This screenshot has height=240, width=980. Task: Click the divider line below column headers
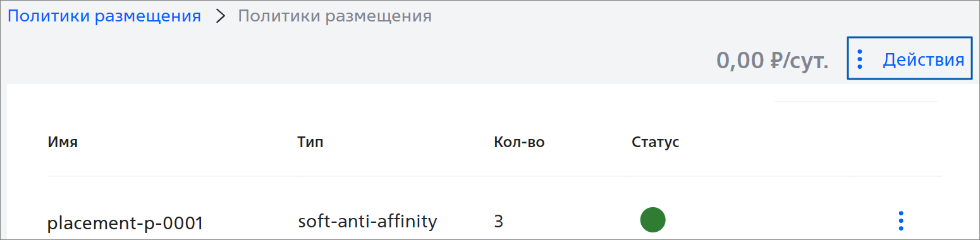[x=494, y=176]
